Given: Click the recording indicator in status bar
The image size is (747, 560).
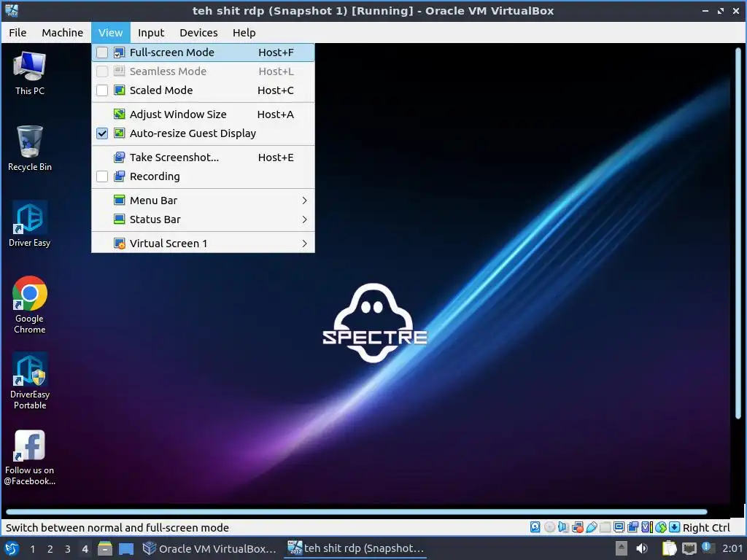Looking at the screenshot, I should (x=632, y=527).
